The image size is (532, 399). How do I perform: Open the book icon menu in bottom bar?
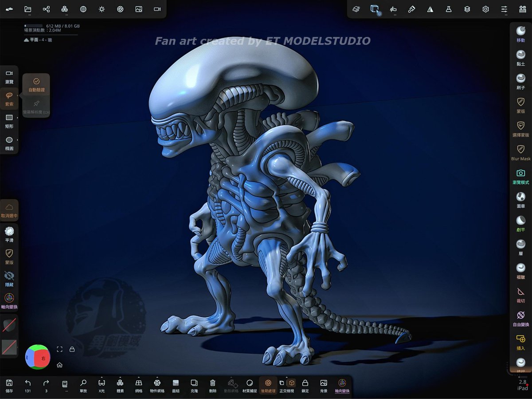(x=65, y=386)
